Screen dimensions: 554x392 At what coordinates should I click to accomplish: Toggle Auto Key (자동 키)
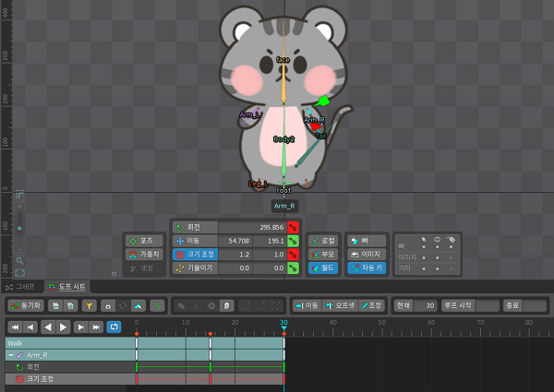tap(367, 268)
